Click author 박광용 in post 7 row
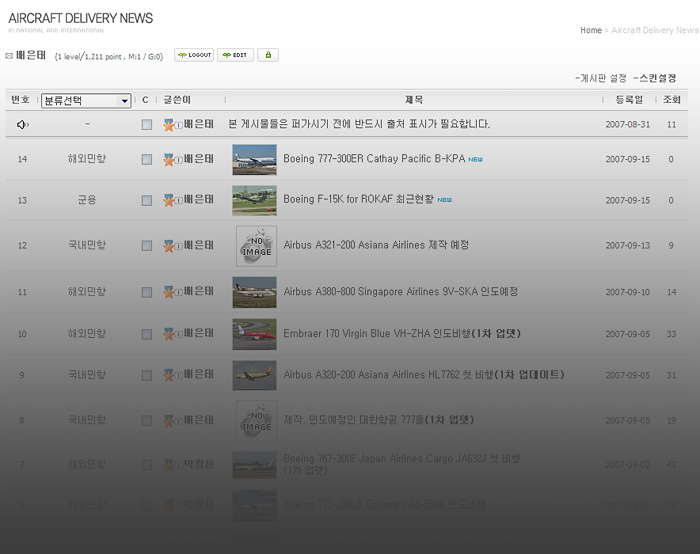The width and height of the screenshot is (700, 554). pyautogui.click(x=199, y=464)
